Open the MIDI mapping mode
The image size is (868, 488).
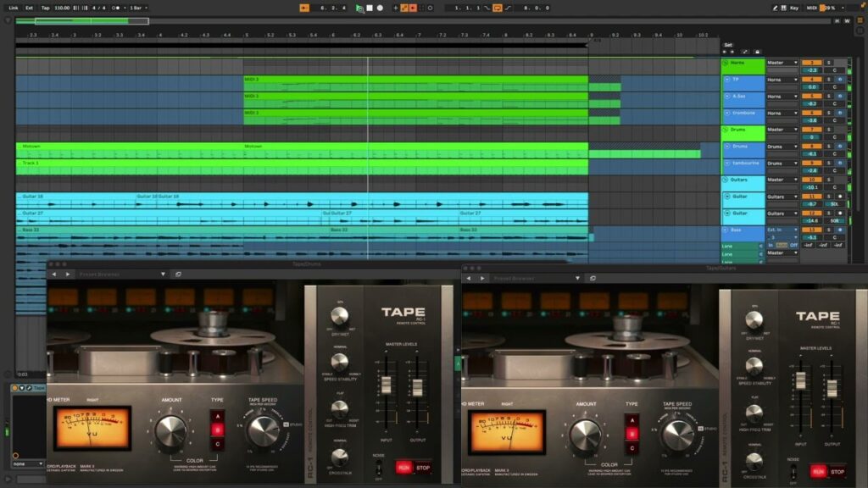pyautogui.click(x=811, y=8)
